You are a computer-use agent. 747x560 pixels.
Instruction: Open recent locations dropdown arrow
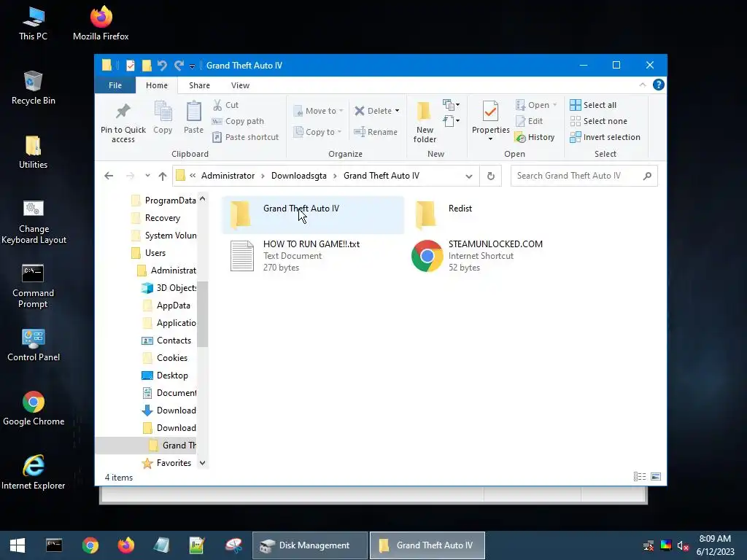[147, 176]
